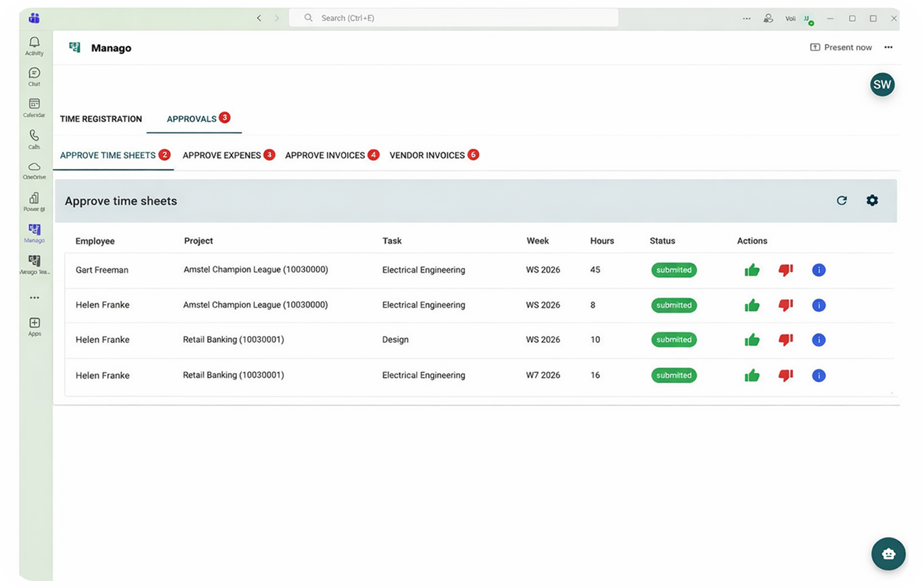Click the Manago app title
This screenshot has width=923, height=588.
(x=111, y=48)
